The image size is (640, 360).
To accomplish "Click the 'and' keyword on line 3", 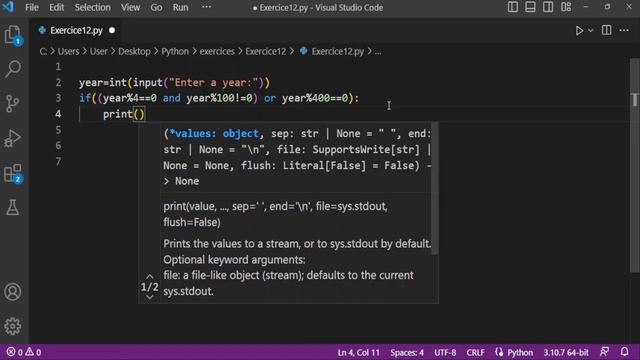I will (x=171, y=98).
